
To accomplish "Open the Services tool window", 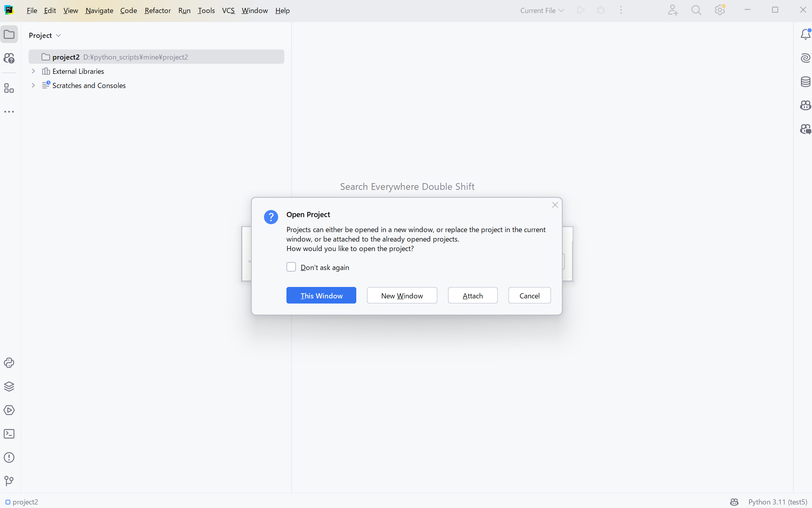I will pos(9,410).
